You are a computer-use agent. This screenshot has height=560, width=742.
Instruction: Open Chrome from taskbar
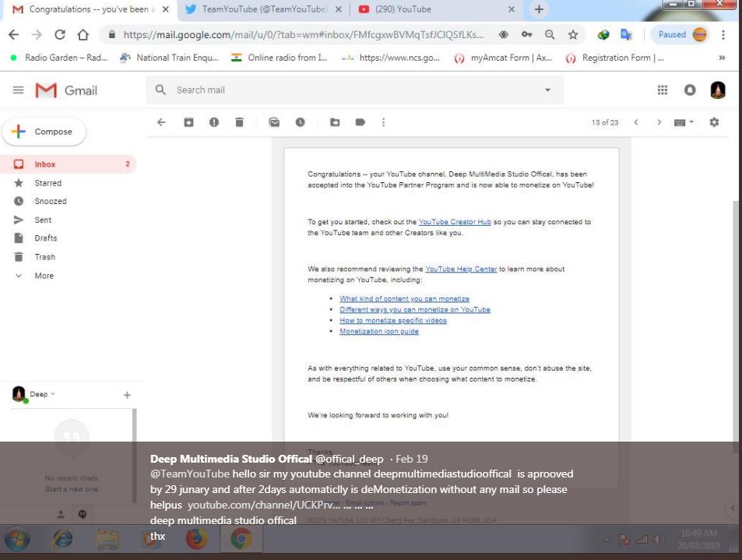(x=241, y=539)
